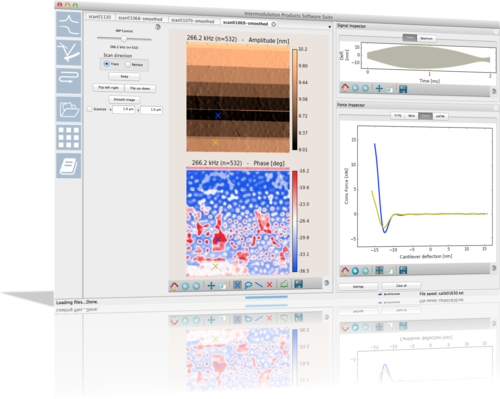Enable the Scansize checkbox

pyautogui.click(x=89, y=109)
